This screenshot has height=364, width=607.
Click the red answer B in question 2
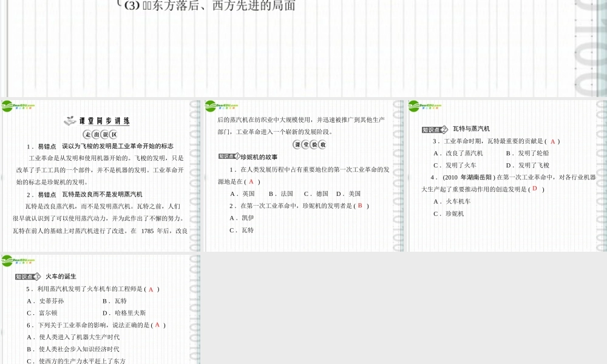(x=360, y=206)
